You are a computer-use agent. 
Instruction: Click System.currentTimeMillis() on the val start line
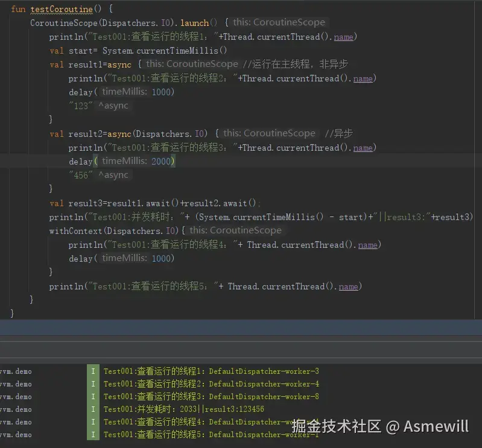pyautogui.click(x=165, y=51)
